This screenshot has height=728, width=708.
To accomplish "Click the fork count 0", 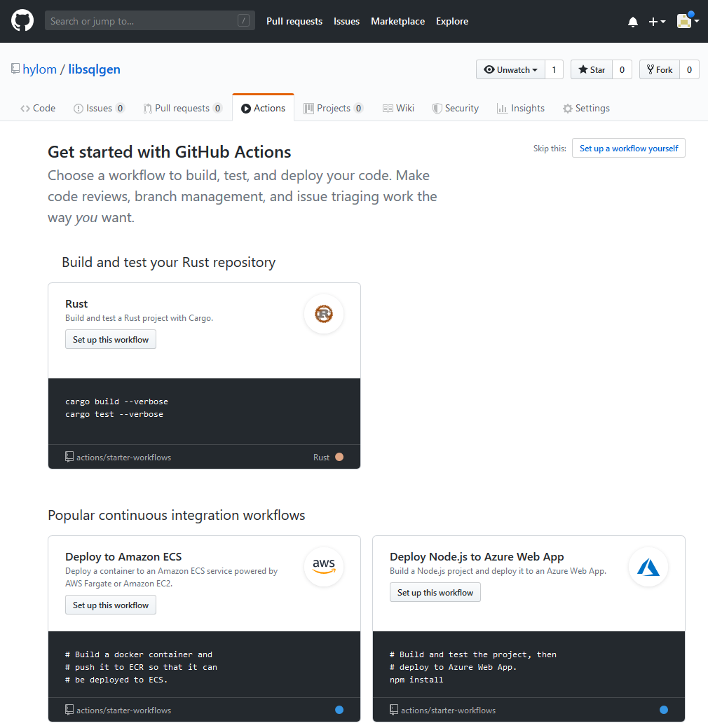I will click(689, 69).
